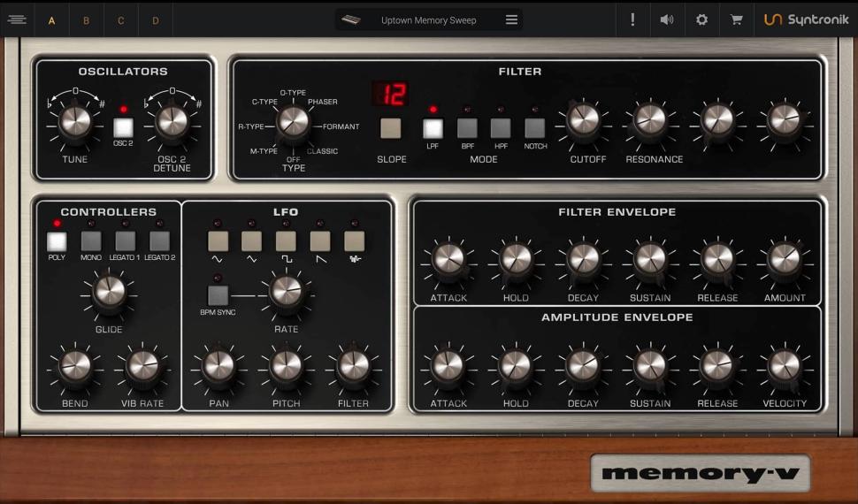Click the VIB RATE knob
Viewport: 858px width, 504px height.
[142, 366]
